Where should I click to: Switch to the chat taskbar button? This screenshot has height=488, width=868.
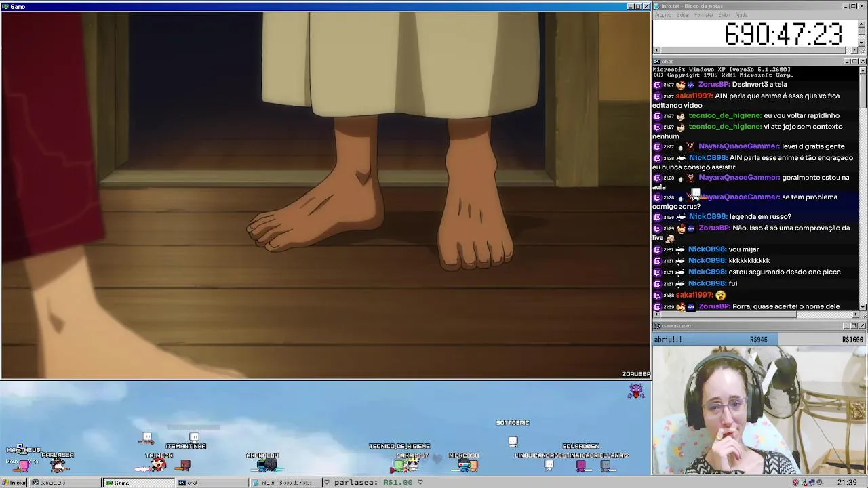point(212,483)
